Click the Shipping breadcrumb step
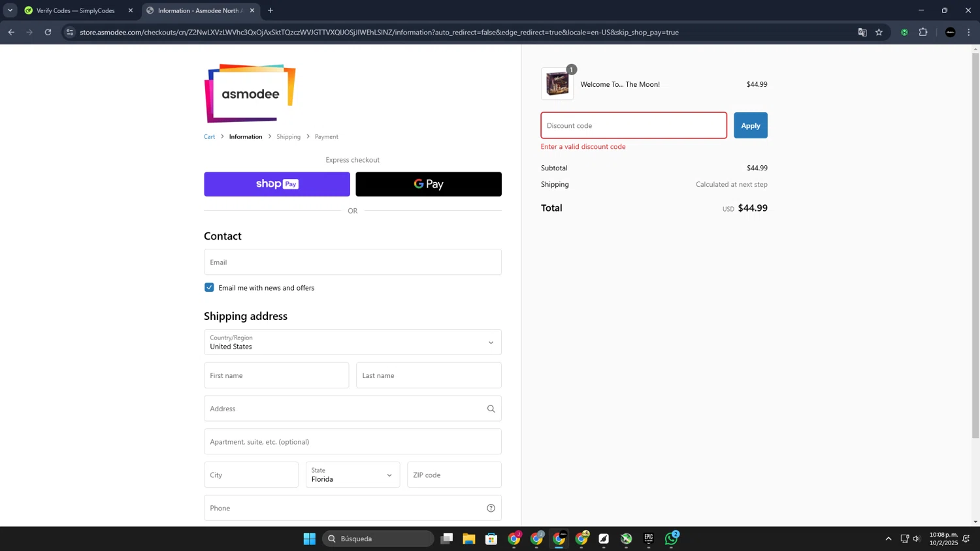Viewport: 980px width, 551px height. click(288, 136)
